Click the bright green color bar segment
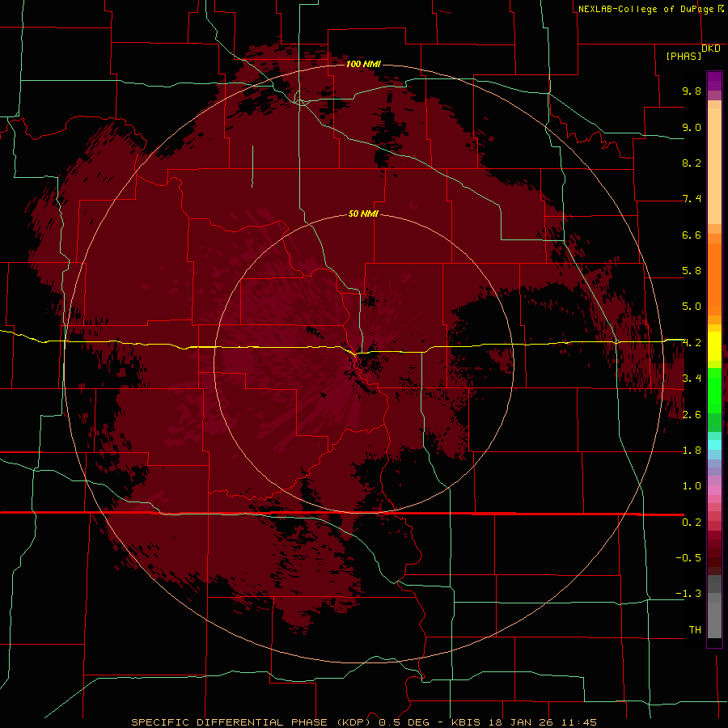Screen dimensions: 728x728 (714, 389)
